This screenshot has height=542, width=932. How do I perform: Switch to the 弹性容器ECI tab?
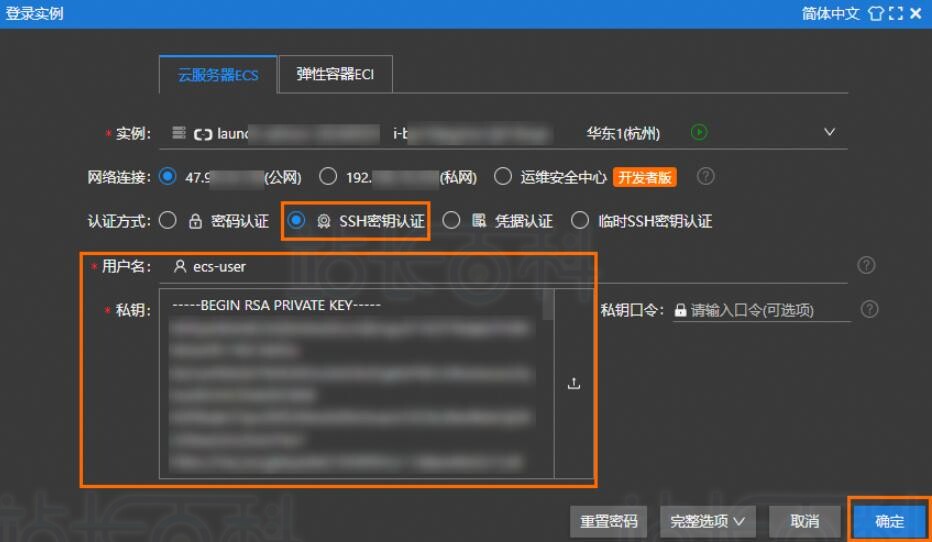pyautogui.click(x=335, y=75)
